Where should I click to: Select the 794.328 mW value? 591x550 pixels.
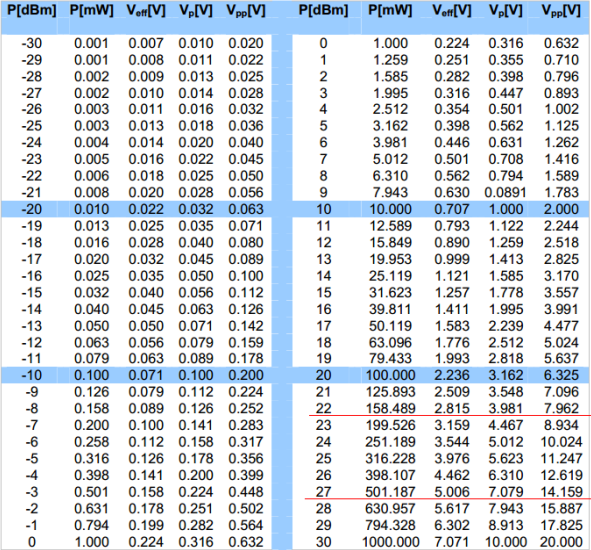tap(390, 525)
